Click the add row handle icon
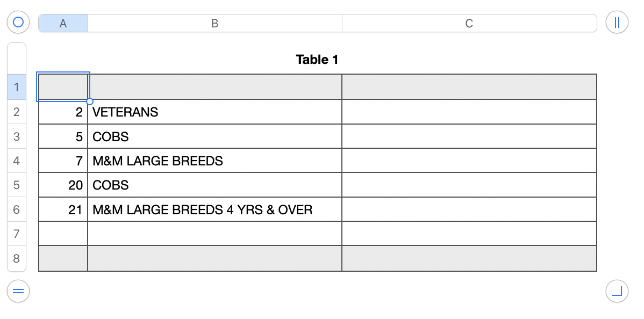 [18, 292]
